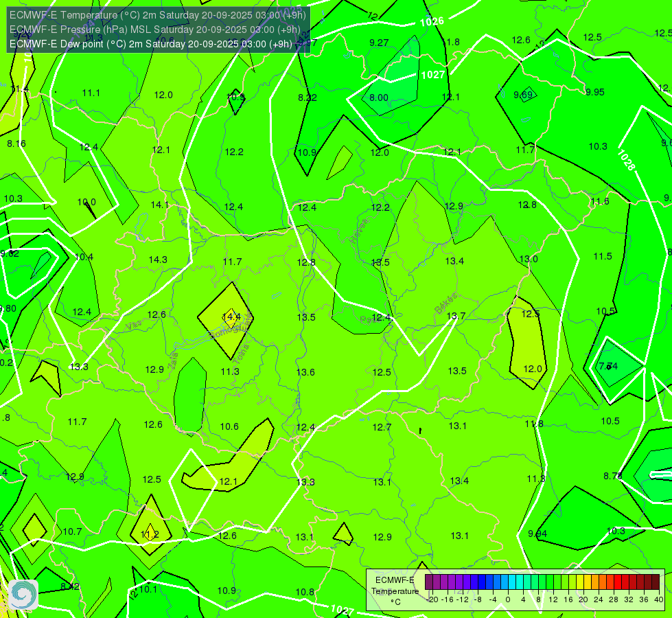Click the 12.7 temperature value
672x618 pixels.
(382, 427)
